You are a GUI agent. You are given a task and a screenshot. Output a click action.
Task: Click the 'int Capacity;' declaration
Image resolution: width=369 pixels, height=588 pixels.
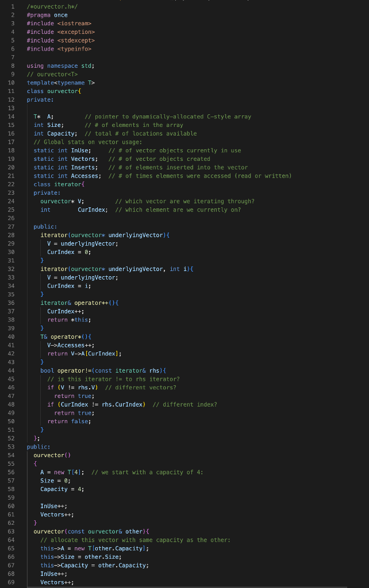(56, 133)
